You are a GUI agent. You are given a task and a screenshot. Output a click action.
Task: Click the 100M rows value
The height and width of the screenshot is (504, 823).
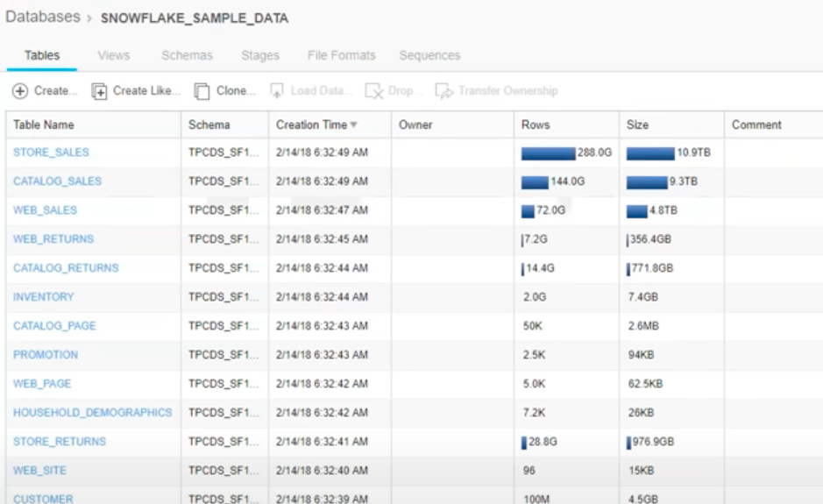536,498
